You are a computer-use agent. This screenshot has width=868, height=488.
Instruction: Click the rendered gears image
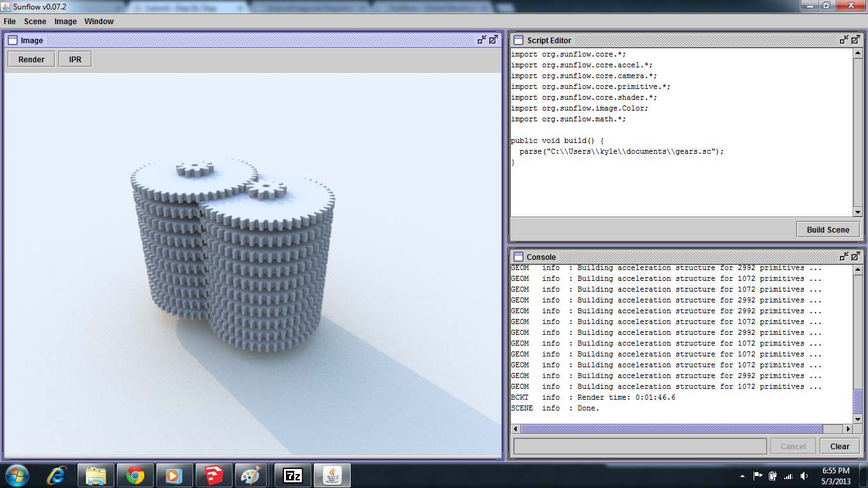[252, 264]
